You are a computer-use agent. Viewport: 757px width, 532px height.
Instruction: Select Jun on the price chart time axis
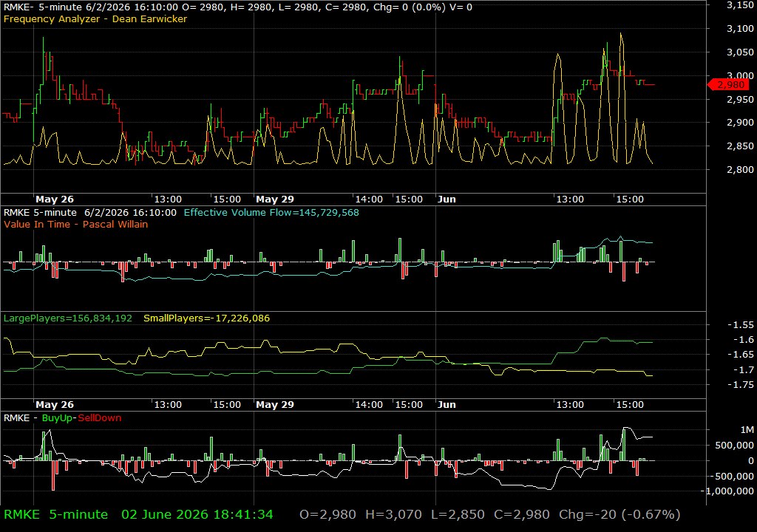447,199
